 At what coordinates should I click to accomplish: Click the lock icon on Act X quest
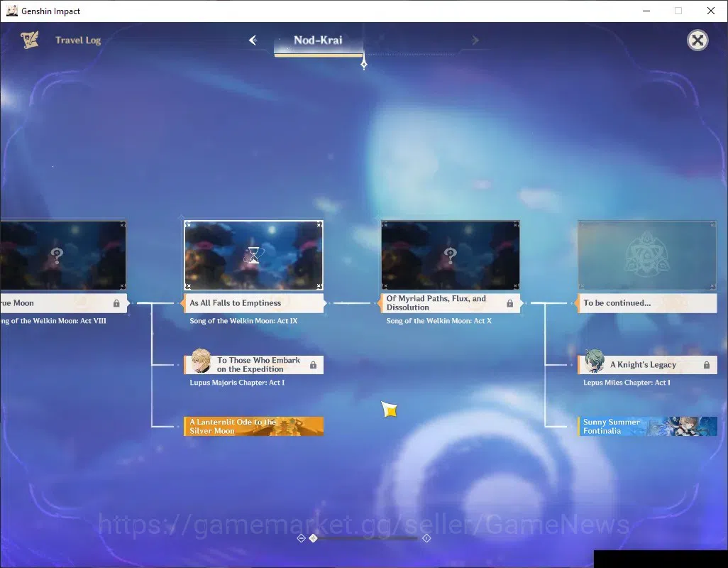click(509, 303)
